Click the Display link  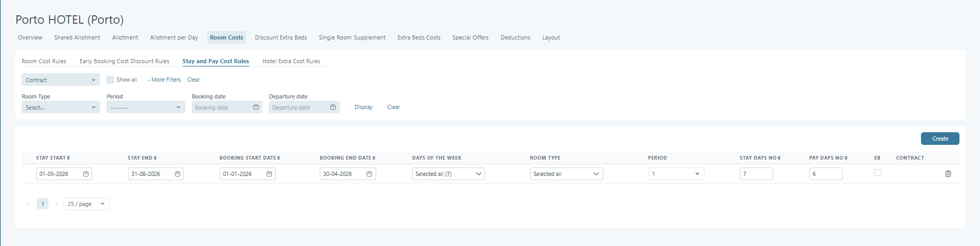point(364,107)
